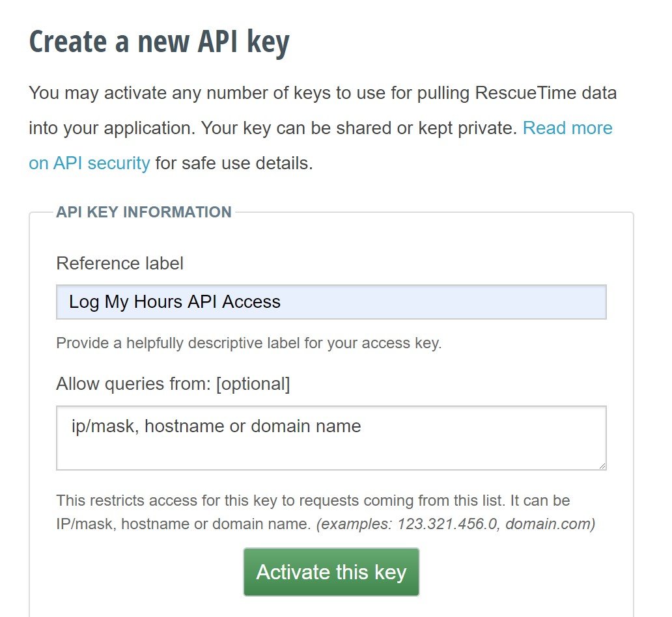
Task: Click the Reference label field caption
Action: pos(120,263)
